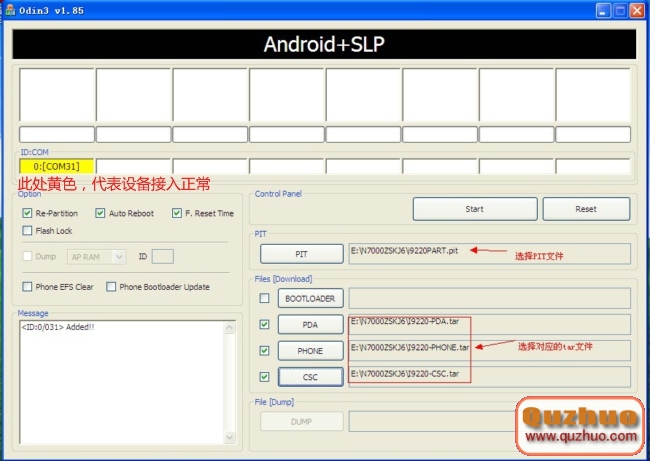Click the PHONE browse button
The width and height of the screenshot is (650, 461).
click(x=310, y=351)
